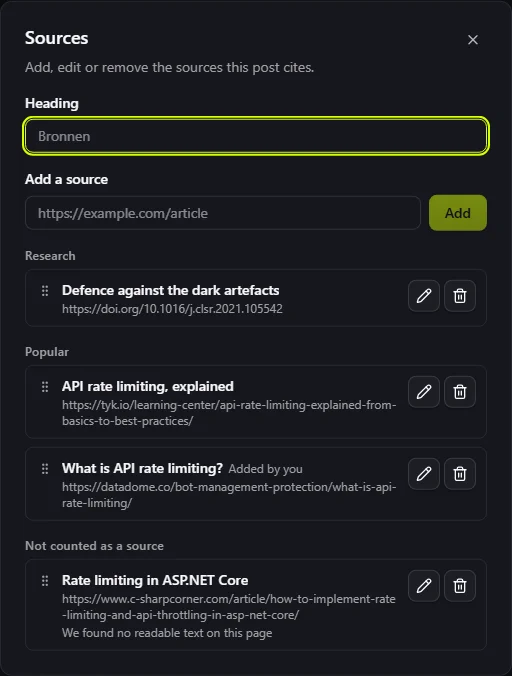The width and height of the screenshot is (512, 676).
Task: Open the datadome.co source URL
Action: pyautogui.click(x=229, y=495)
